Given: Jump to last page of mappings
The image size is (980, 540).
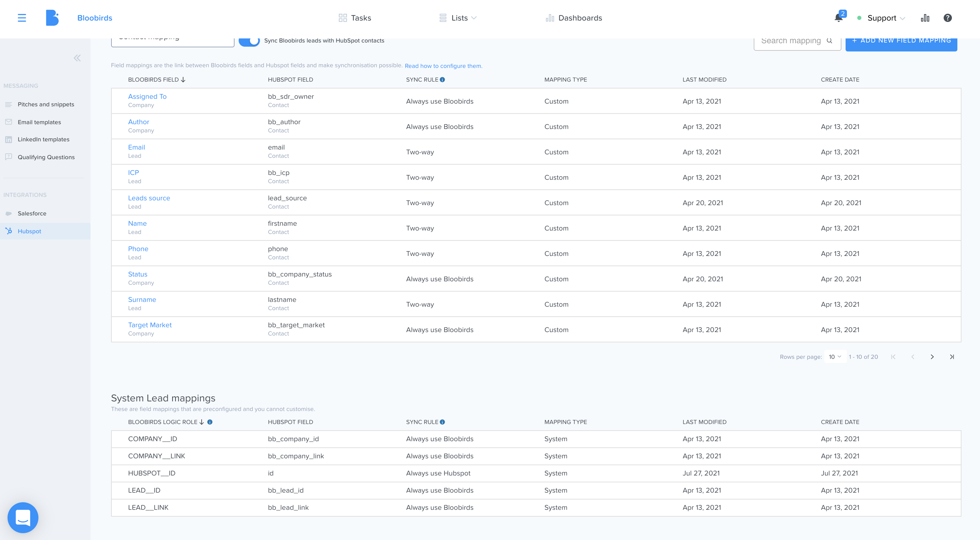Looking at the screenshot, I should [952, 357].
